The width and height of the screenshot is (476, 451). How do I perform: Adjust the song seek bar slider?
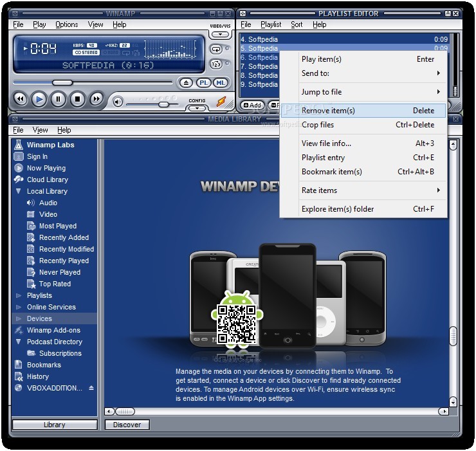coord(62,82)
